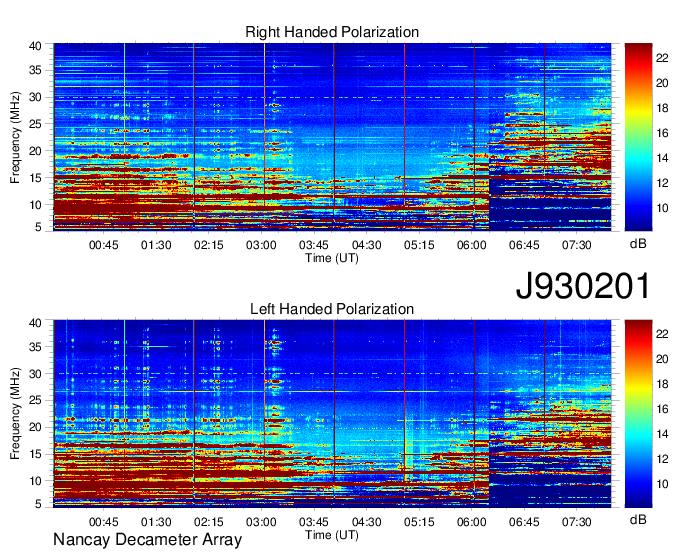Click 02:15 time tick under Left Handed plot
680x552 pixels.
tap(209, 522)
